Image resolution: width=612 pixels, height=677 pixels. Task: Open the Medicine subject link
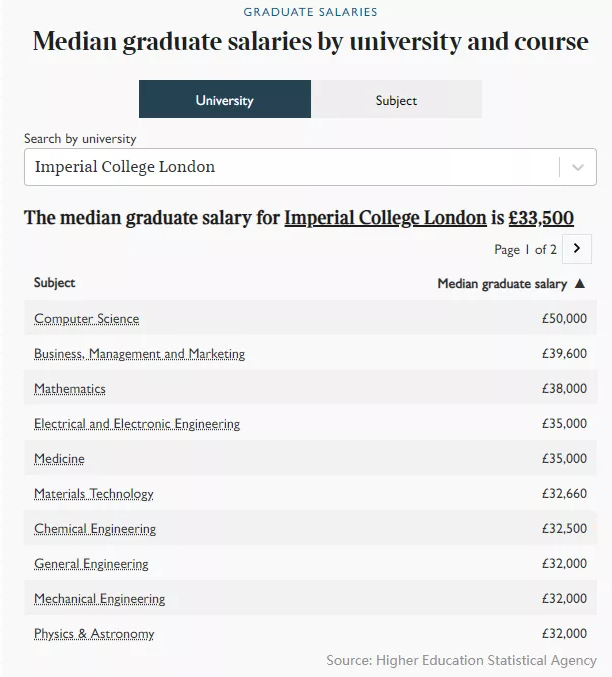[59, 459]
